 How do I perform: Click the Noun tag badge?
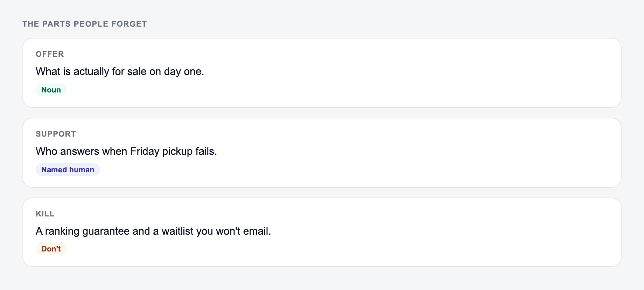tap(51, 90)
